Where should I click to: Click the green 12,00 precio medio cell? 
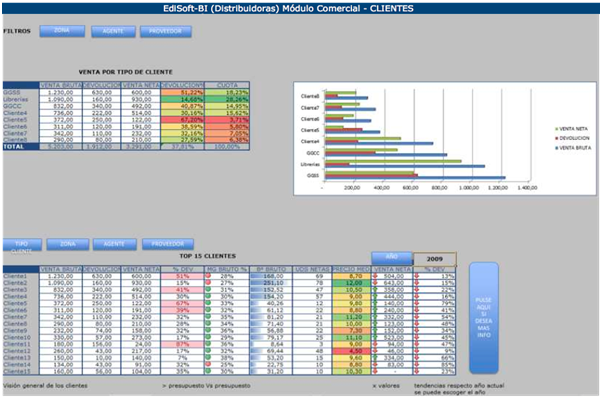352,283
